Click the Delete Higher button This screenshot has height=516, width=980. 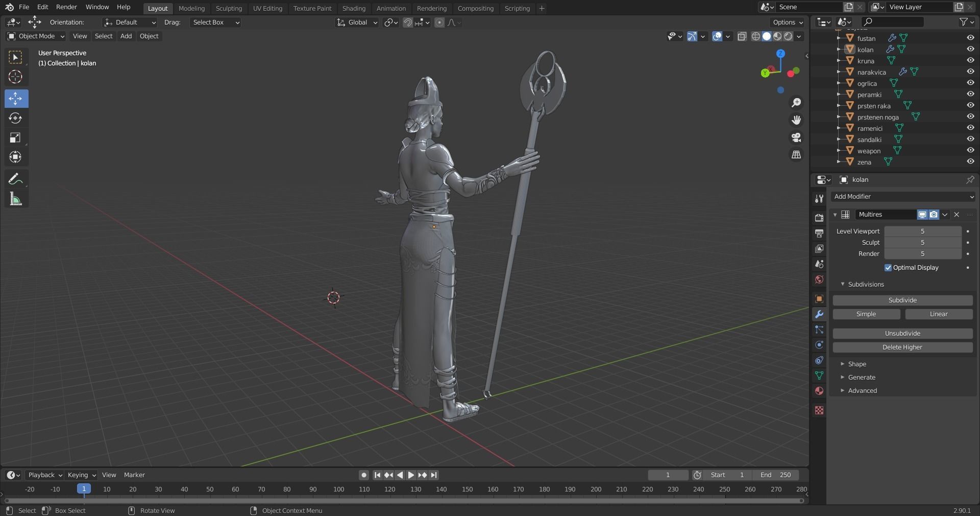(902, 347)
